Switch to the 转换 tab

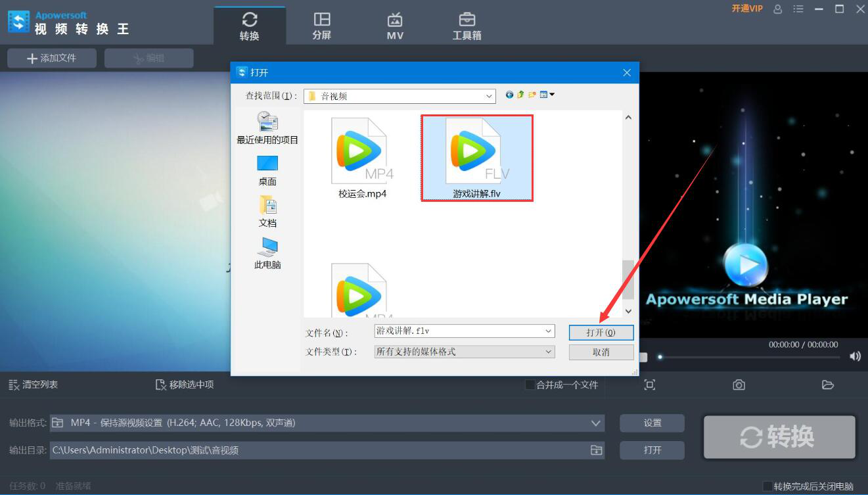(x=250, y=26)
